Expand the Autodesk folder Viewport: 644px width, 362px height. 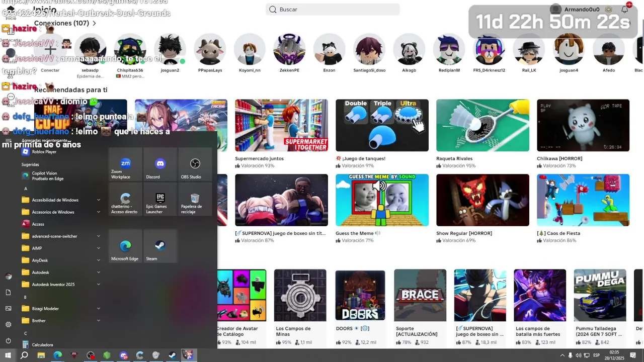(60, 273)
